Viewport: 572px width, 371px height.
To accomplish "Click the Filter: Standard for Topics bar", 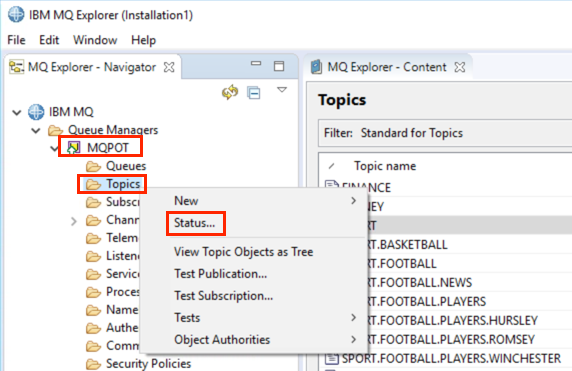I will pos(445,133).
